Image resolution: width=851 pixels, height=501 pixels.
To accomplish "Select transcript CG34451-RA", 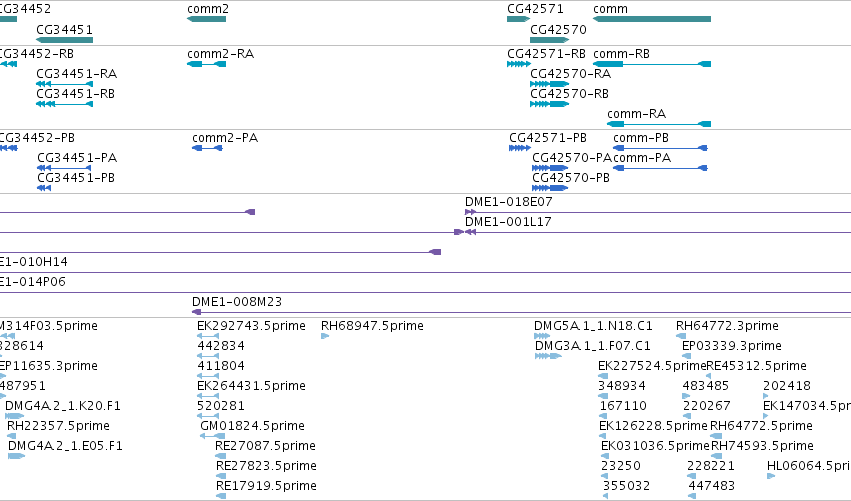I will tap(65, 84).
